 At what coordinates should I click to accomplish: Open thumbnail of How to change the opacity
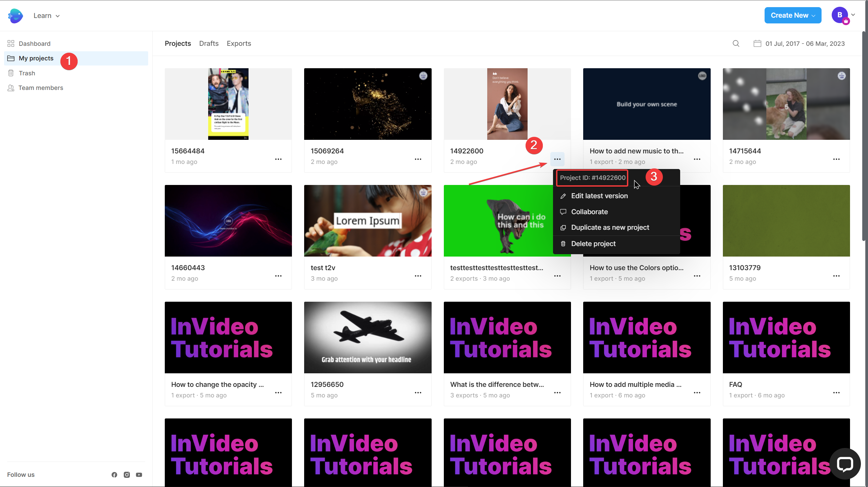(x=228, y=337)
